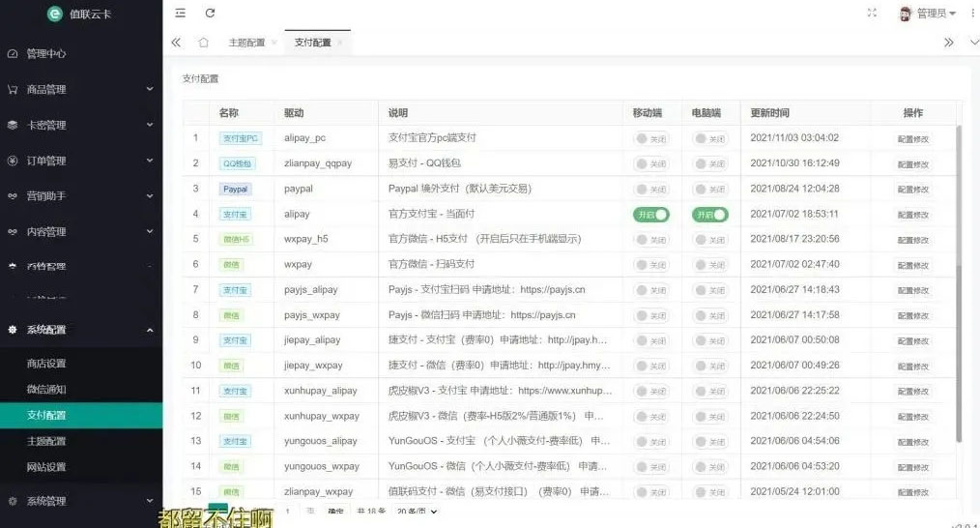Switch to the 主题配置 tab
The width and height of the screenshot is (980, 528).
click(x=246, y=43)
